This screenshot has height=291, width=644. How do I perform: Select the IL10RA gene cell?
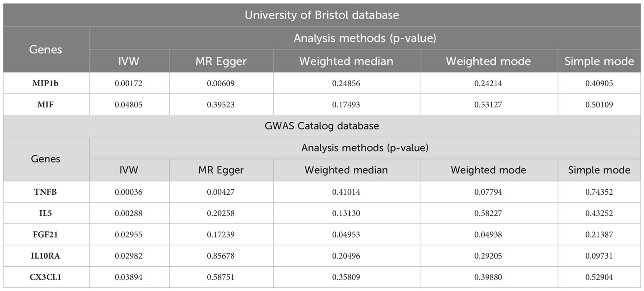pyautogui.click(x=46, y=256)
